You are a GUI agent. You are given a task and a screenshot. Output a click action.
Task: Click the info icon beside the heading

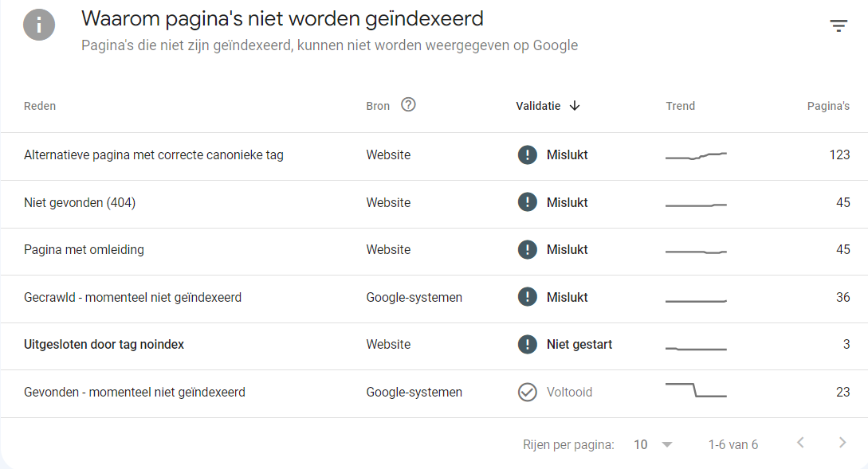click(39, 25)
